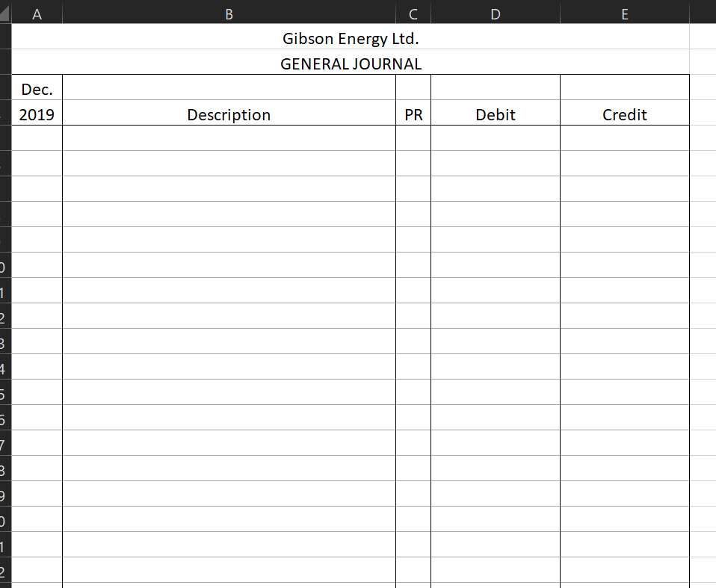This screenshot has height=588, width=716.
Task: Select the cell labeled Description
Action: tap(228, 114)
